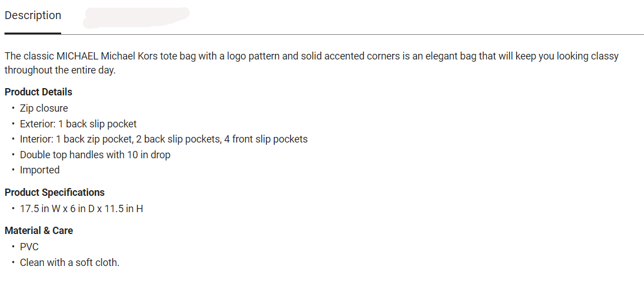
Task: Click the text '1 back zip pocket'
Action: click(x=94, y=139)
